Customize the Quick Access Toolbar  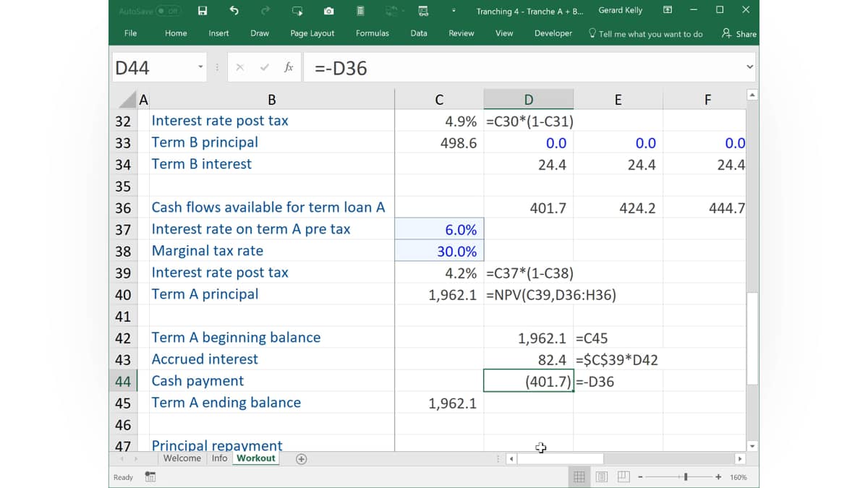click(x=454, y=11)
